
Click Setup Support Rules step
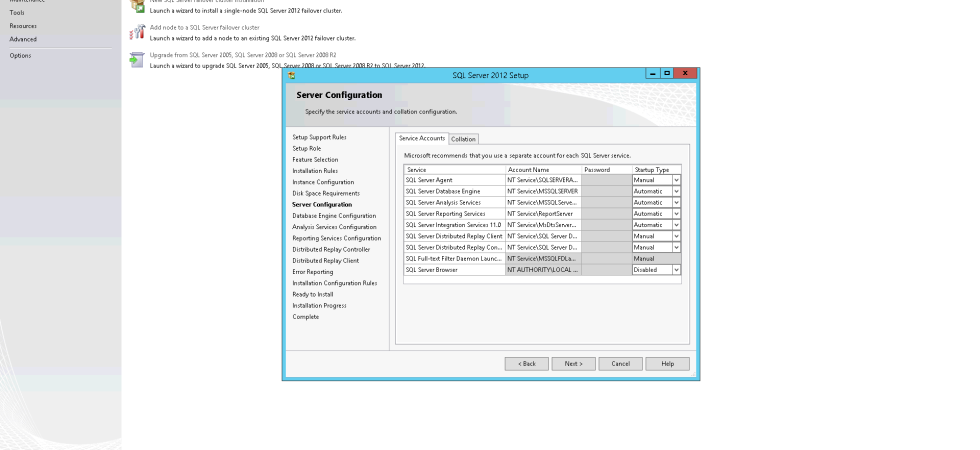pyautogui.click(x=319, y=137)
